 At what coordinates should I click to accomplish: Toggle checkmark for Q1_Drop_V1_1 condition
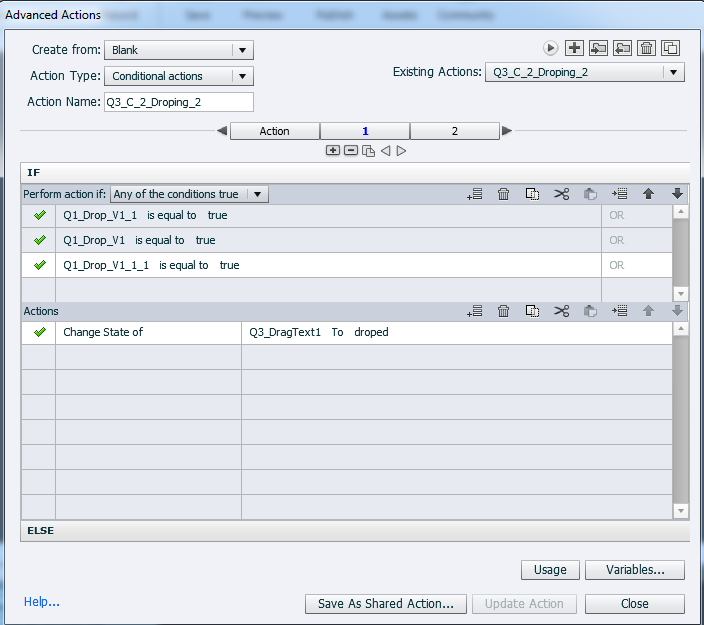tap(40, 216)
